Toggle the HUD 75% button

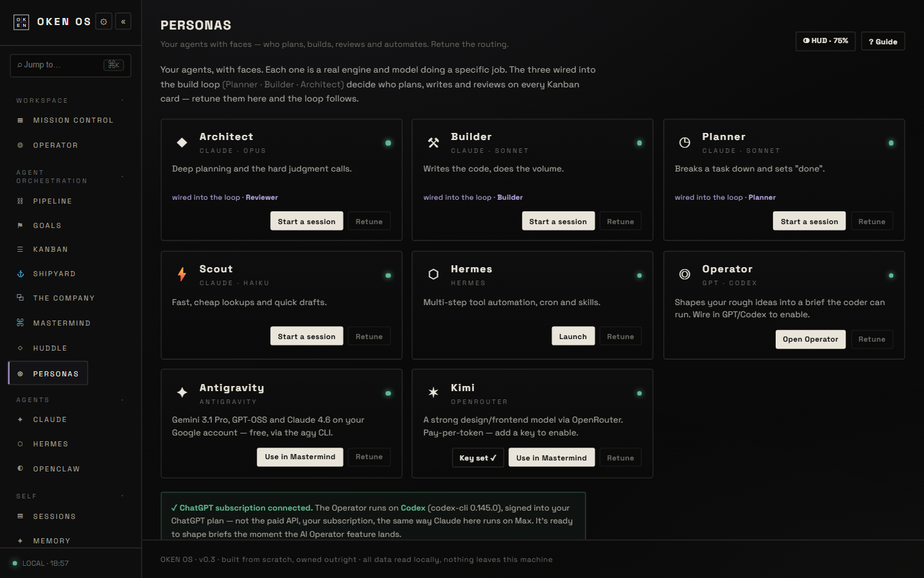coord(825,41)
